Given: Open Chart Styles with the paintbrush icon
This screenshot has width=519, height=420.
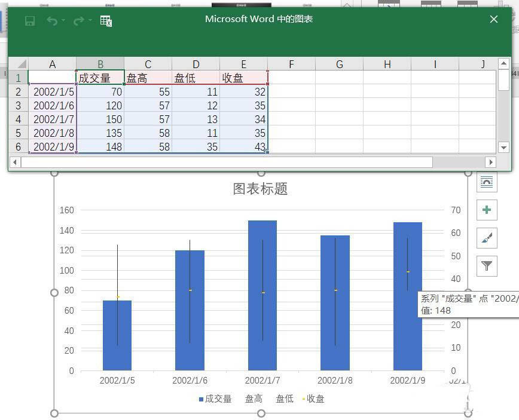Looking at the screenshot, I should (487, 238).
